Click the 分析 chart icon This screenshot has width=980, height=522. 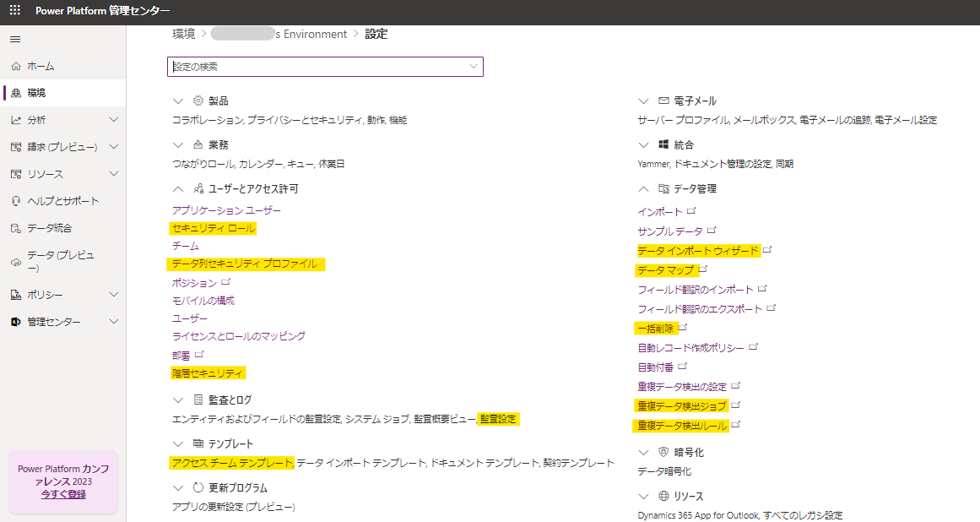(x=16, y=119)
